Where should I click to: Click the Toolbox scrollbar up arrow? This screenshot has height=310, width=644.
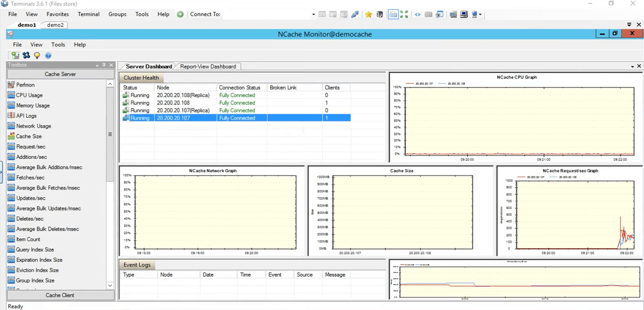pyautogui.click(x=110, y=84)
